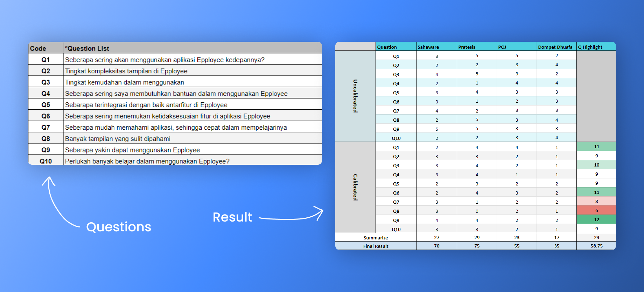This screenshot has height=292, width=644.
Task: Click the vertical Uncalibrated section label
Action: [x=355, y=96]
